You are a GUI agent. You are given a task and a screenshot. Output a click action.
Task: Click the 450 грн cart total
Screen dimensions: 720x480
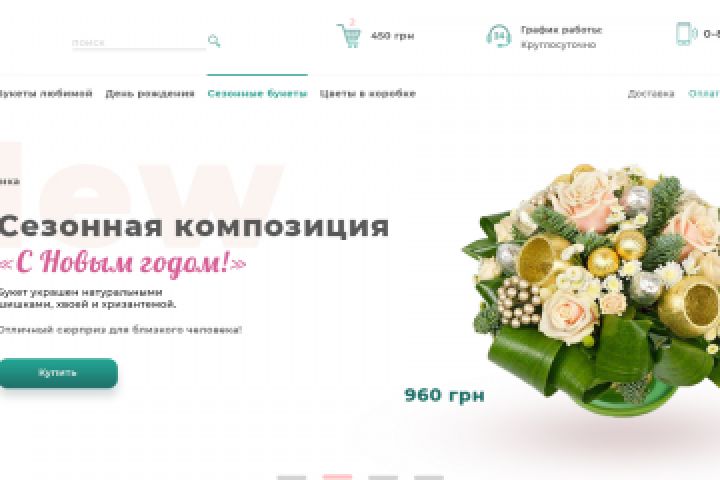(x=393, y=36)
